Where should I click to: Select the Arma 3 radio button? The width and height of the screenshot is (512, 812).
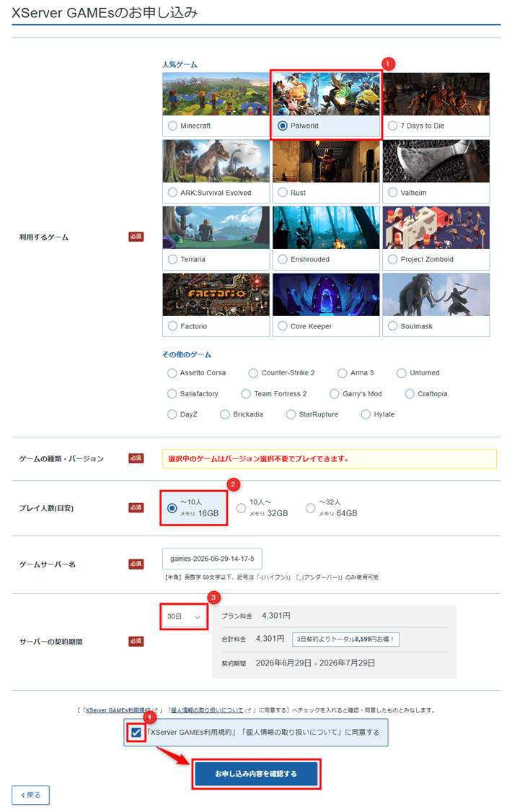pyautogui.click(x=343, y=373)
